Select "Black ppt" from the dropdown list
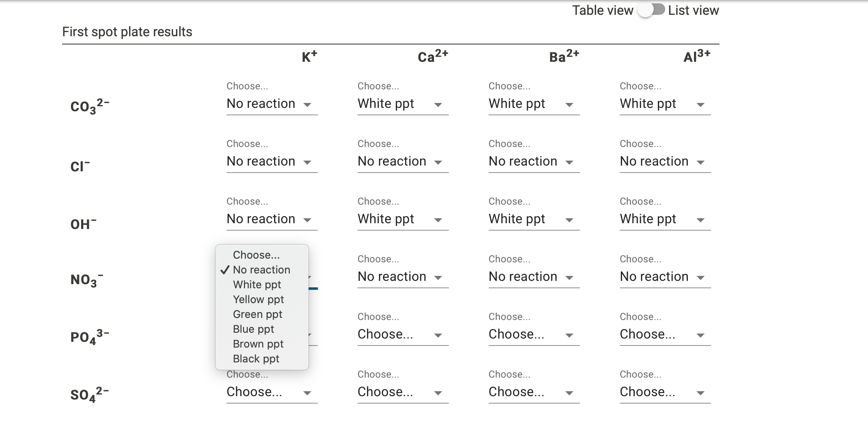 tap(255, 358)
